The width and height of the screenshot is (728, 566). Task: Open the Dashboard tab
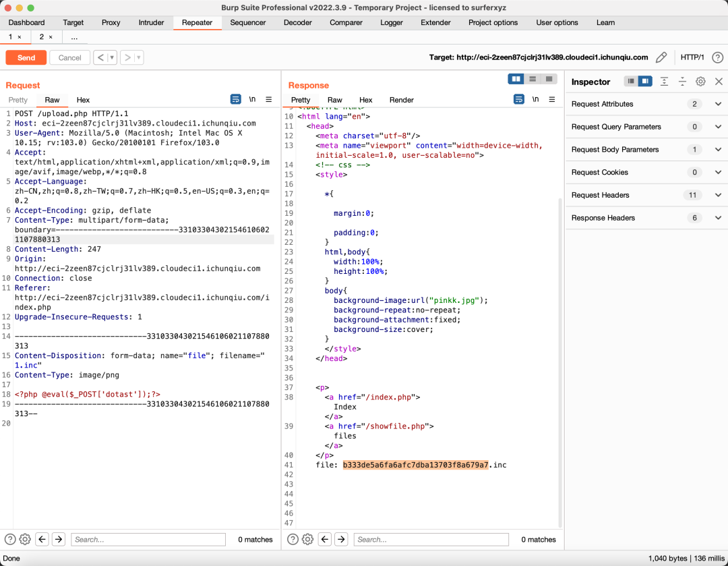(x=26, y=22)
